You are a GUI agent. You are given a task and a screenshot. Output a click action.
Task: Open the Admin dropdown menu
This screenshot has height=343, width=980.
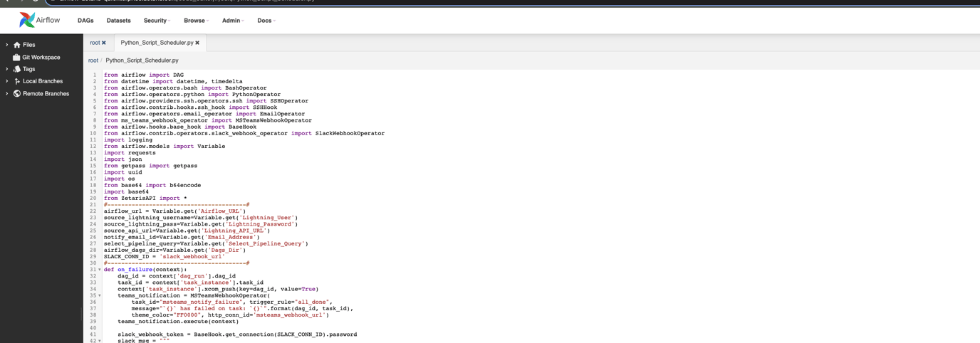[x=233, y=21]
